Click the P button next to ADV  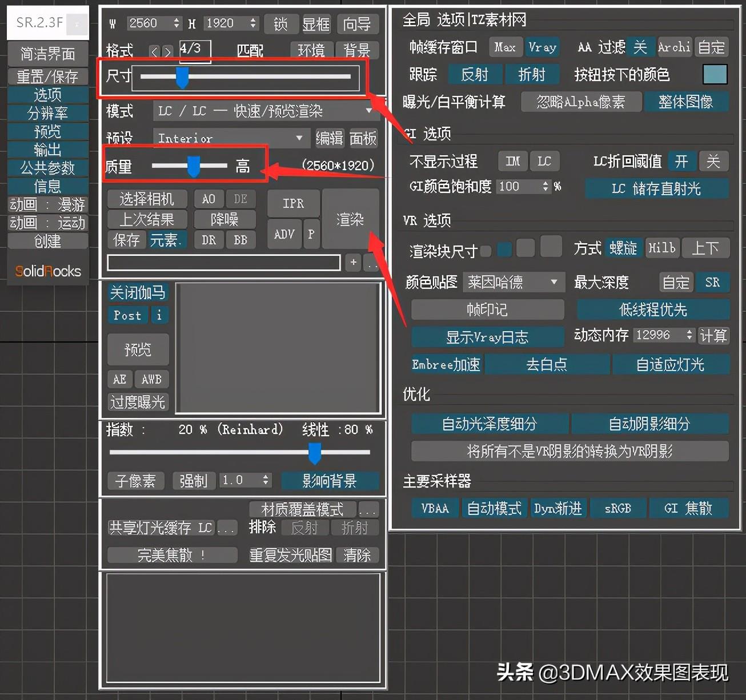click(x=311, y=234)
